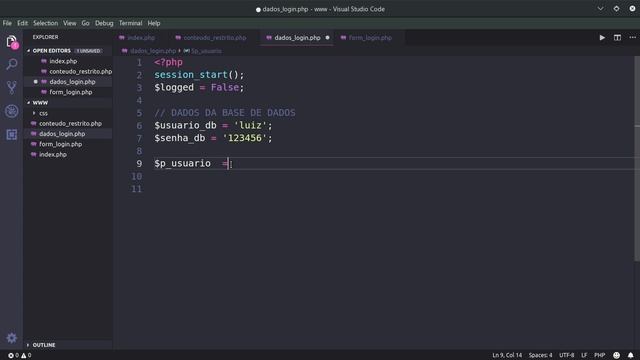
Task: Open the Terminal menu
Action: 130,23
